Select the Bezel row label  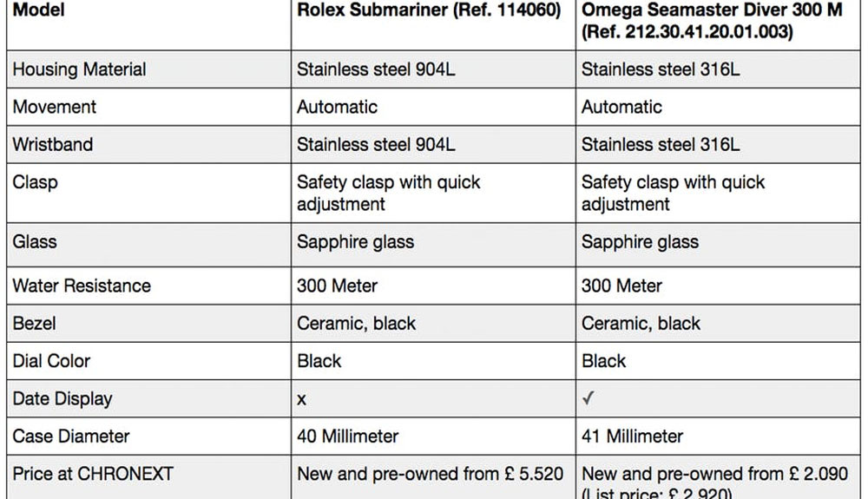[35, 324]
